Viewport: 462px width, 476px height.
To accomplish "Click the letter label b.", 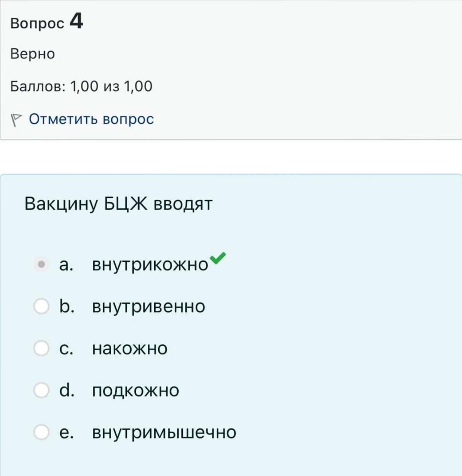I will tap(67, 306).
